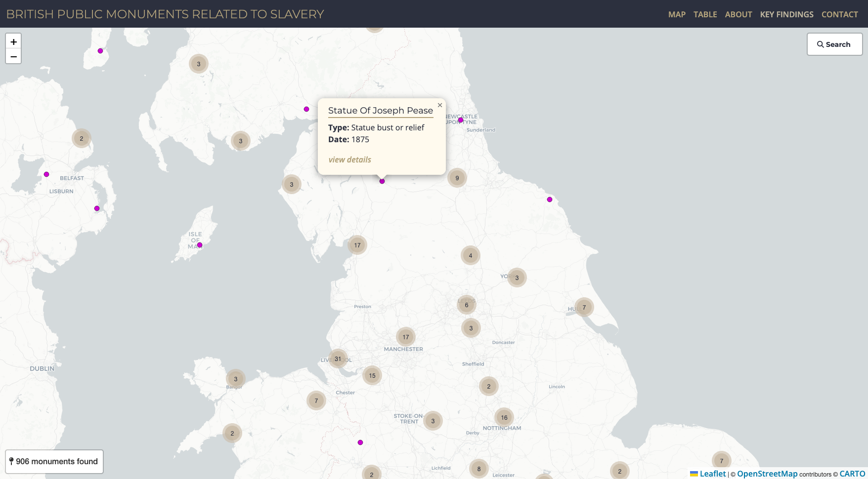Switch to the Table view
This screenshot has width=868, height=479.
(x=705, y=14)
